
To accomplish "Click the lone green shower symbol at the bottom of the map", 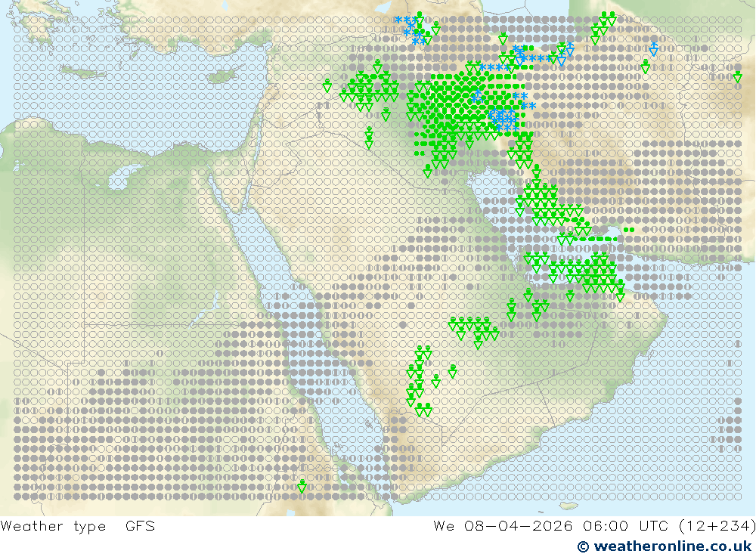I will (302, 487).
